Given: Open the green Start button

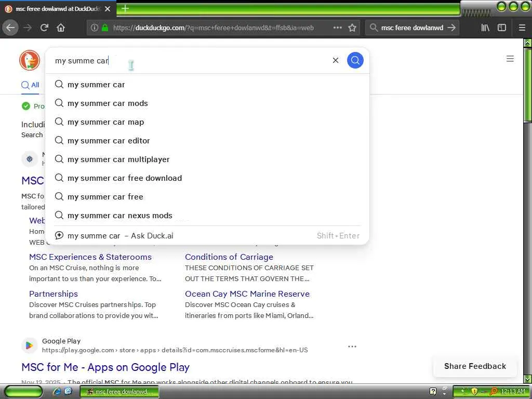Looking at the screenshot, I should coord(23,392).
